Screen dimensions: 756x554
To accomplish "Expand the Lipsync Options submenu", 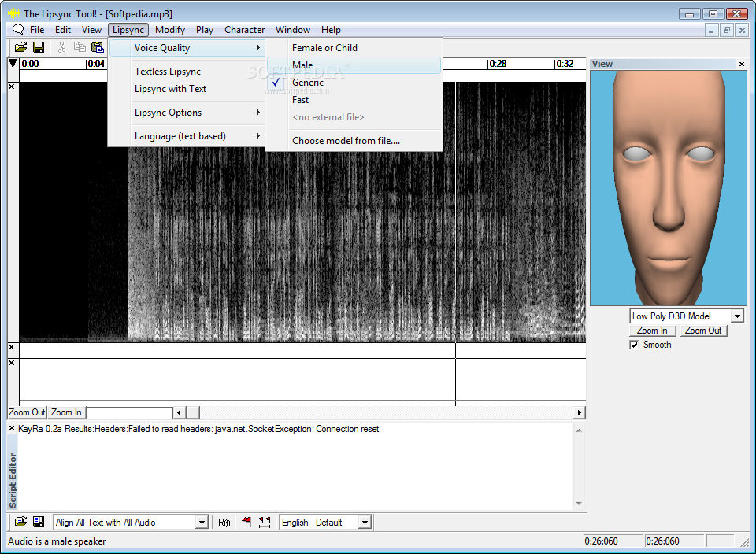I will coord(187,113).
